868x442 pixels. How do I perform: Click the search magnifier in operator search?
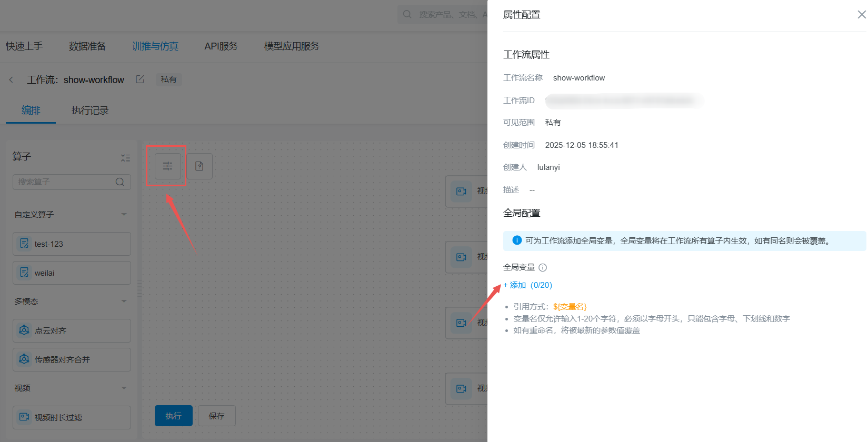[x=120, y=182]
